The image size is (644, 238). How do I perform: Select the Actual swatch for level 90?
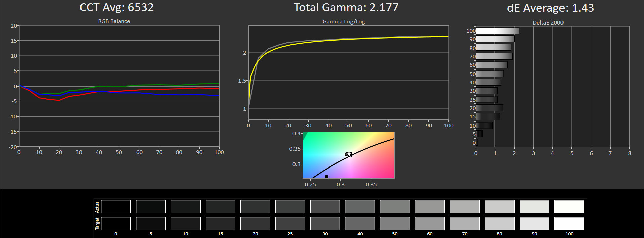pos(534,207)
